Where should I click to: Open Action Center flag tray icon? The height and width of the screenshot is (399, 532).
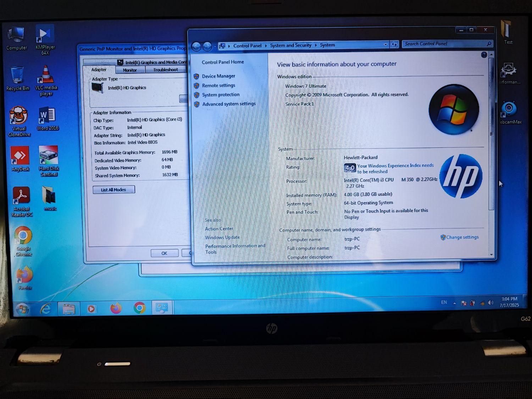pos(464,303)
